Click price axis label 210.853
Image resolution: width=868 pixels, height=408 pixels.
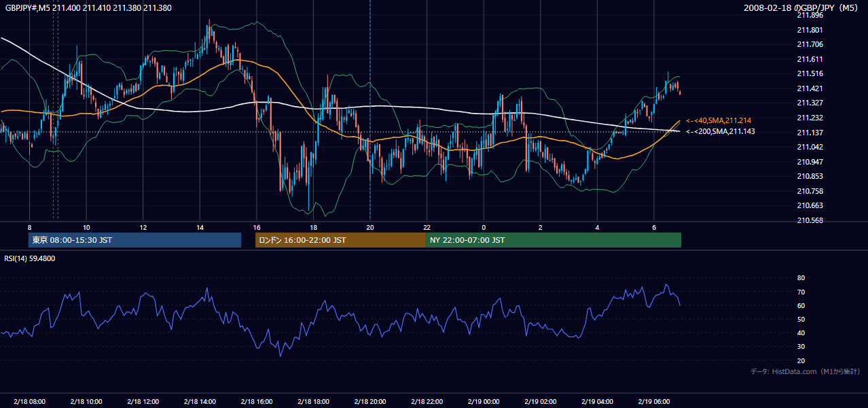(x=810, y=176)
